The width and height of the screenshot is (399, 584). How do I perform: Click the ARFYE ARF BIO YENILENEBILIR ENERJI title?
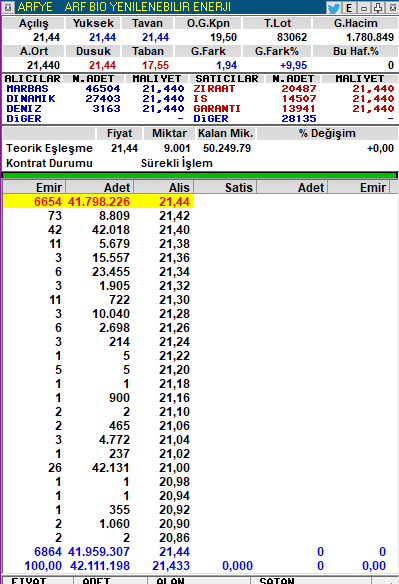(124, 7)
